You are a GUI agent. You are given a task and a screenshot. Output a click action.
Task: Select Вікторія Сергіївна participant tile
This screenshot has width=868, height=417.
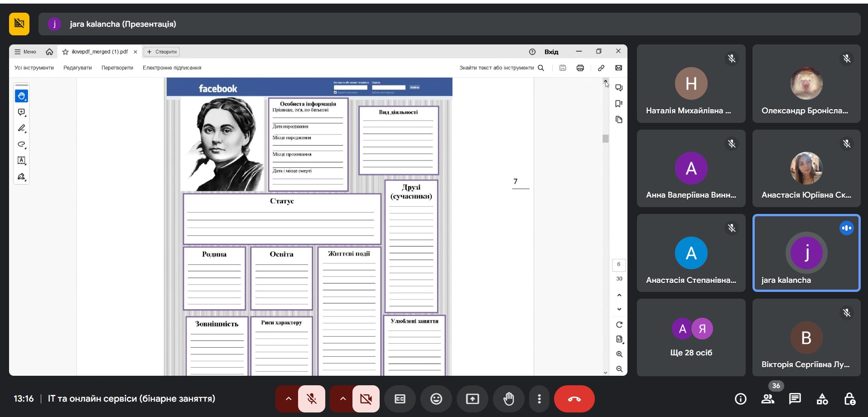pos(806,337)
